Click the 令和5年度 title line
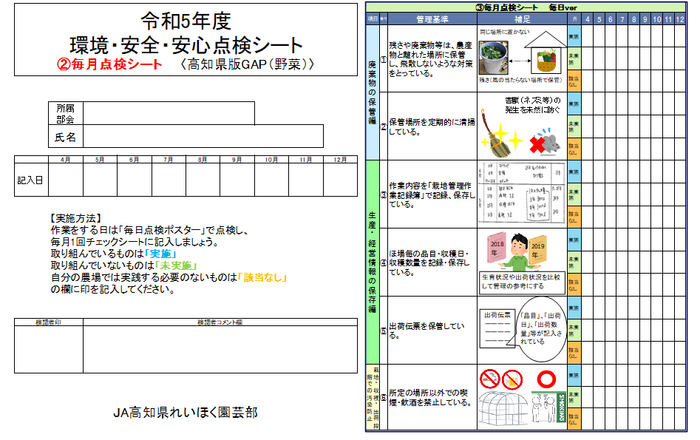The image size is (700, 440). (x=186, y=21)
